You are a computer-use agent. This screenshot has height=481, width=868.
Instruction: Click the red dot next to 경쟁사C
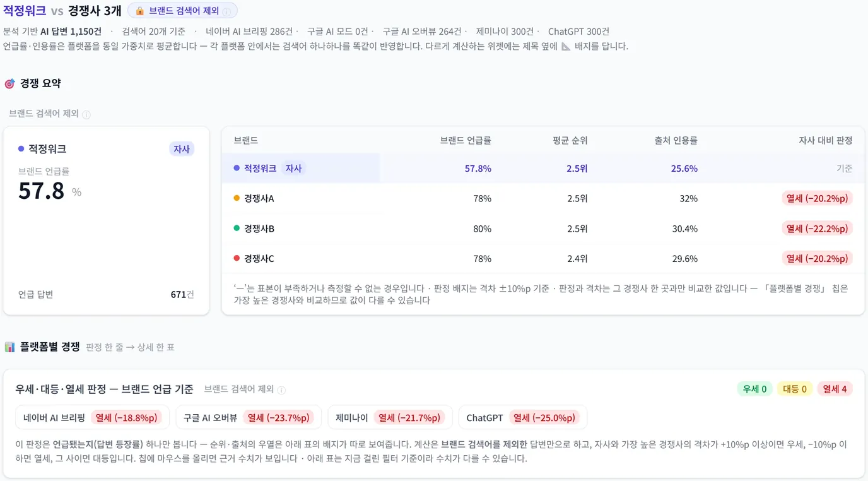237,258
